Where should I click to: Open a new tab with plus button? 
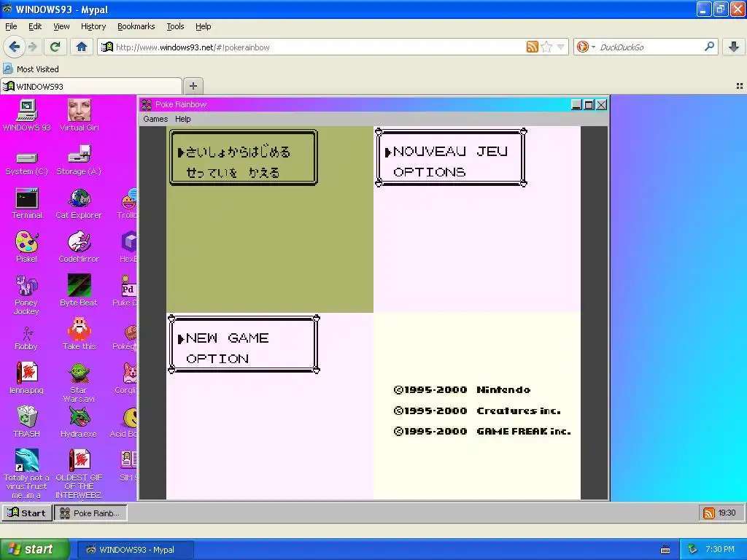click(x=193, y=86)
